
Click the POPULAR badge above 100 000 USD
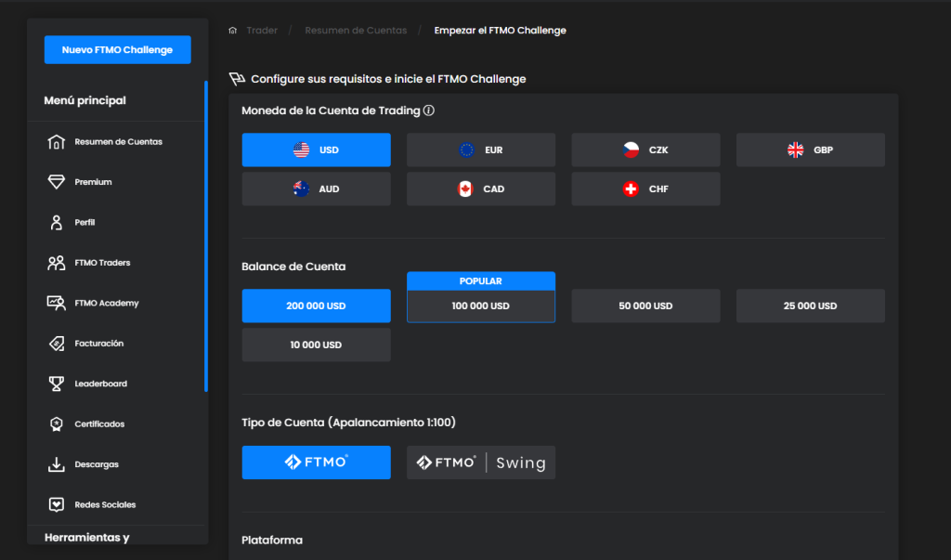tap(481, 280)
